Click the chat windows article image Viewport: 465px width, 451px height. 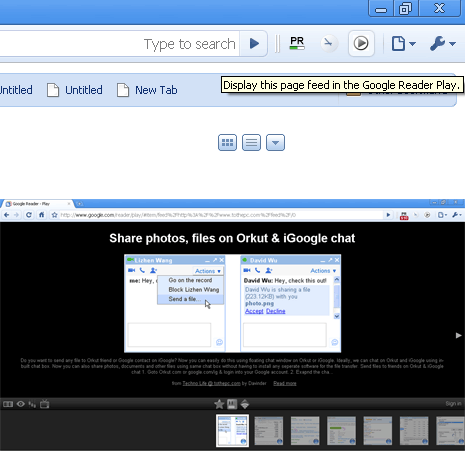(232, 303)
